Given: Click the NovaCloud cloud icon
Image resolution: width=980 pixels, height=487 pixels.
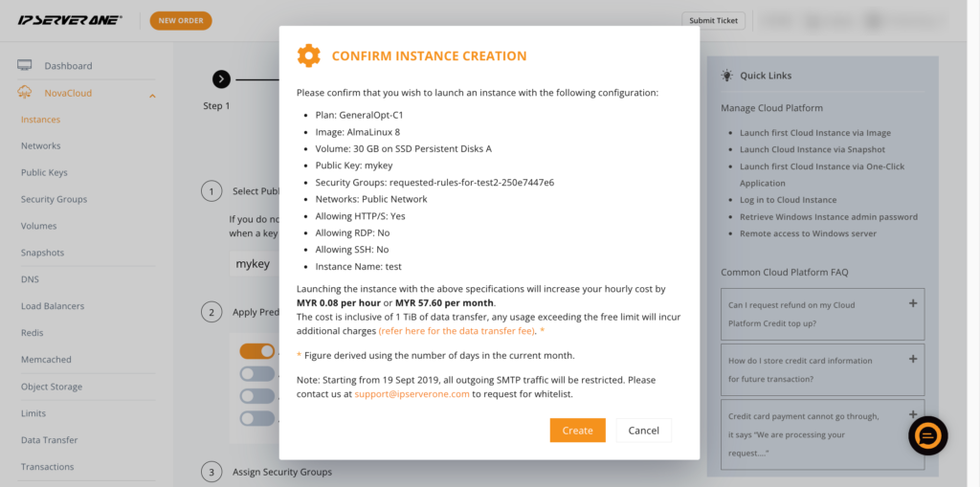Looking at the screenshot, I should point(24,93).
